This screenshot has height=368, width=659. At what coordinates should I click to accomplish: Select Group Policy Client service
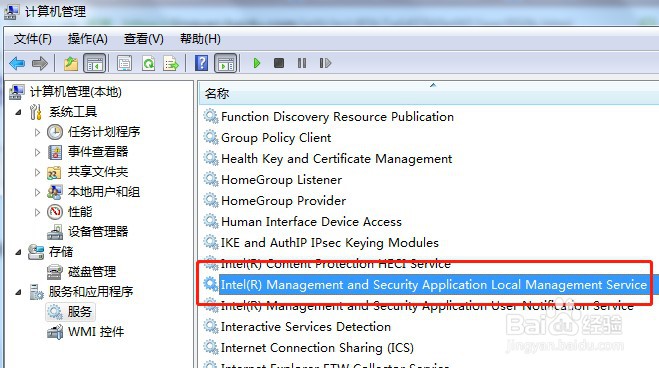(276, 137)
